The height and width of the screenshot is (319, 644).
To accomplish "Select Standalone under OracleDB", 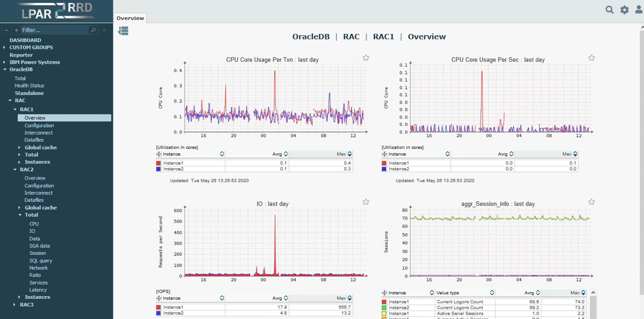I will 29,93.
